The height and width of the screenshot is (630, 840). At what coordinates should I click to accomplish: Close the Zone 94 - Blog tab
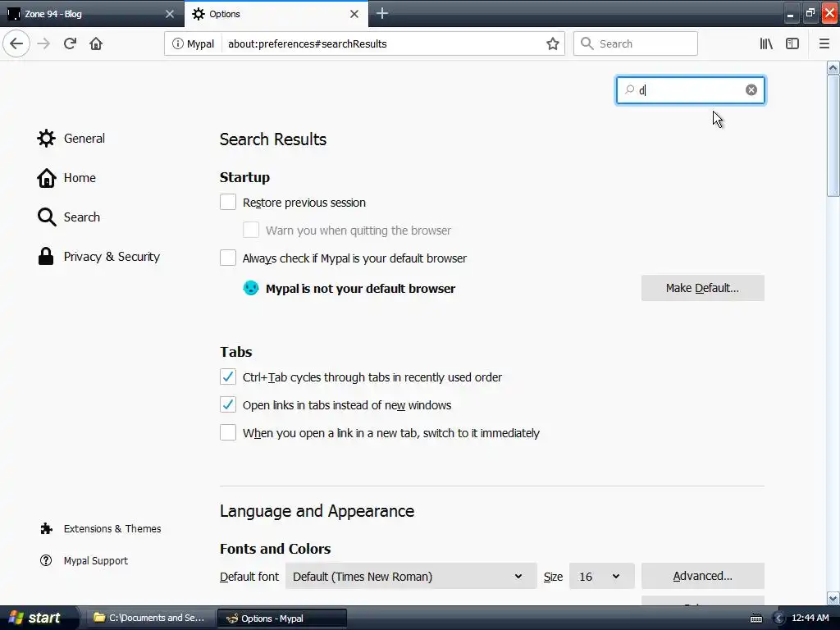(169, 14)
